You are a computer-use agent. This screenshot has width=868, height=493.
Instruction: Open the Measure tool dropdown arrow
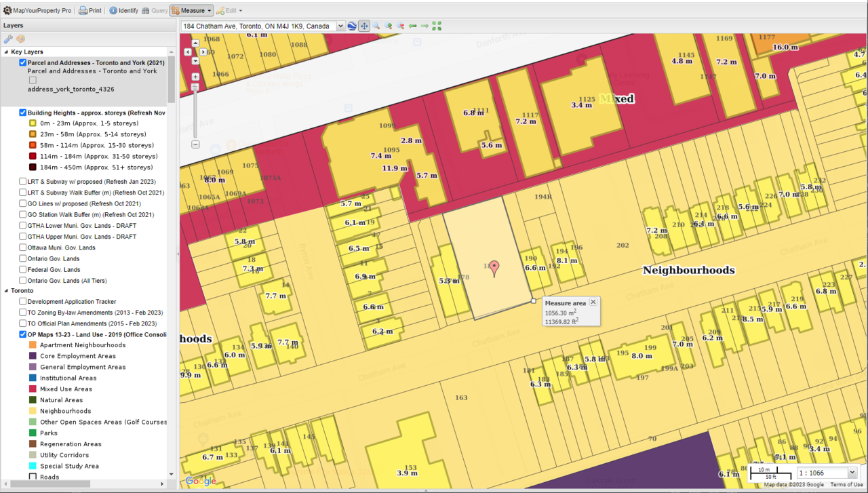pyautogui.click(x=210, y=11)
